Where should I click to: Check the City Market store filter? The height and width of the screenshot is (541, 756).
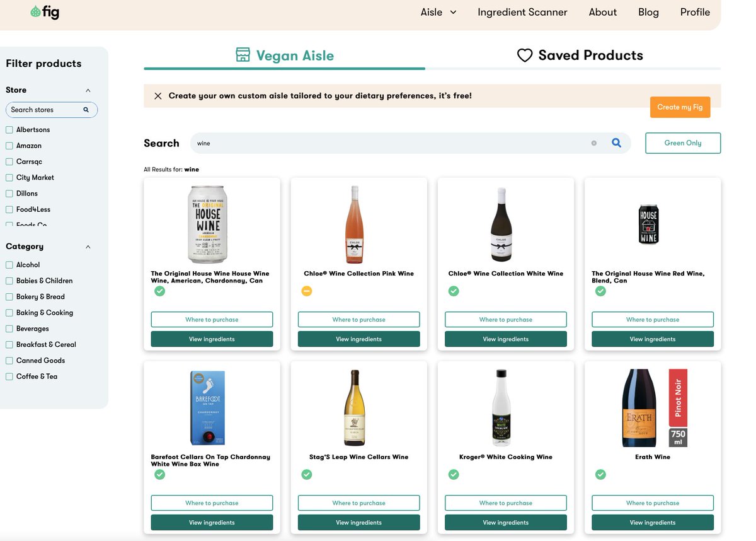(9, 178)
